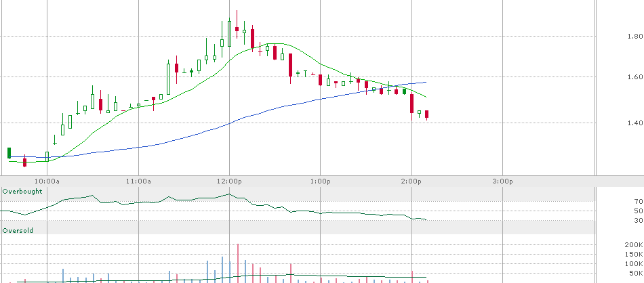Image resolution: width=644 pixels, height=283 pixels.
Task: Click the 1.60 price axis label
Action: click(635, 77)
